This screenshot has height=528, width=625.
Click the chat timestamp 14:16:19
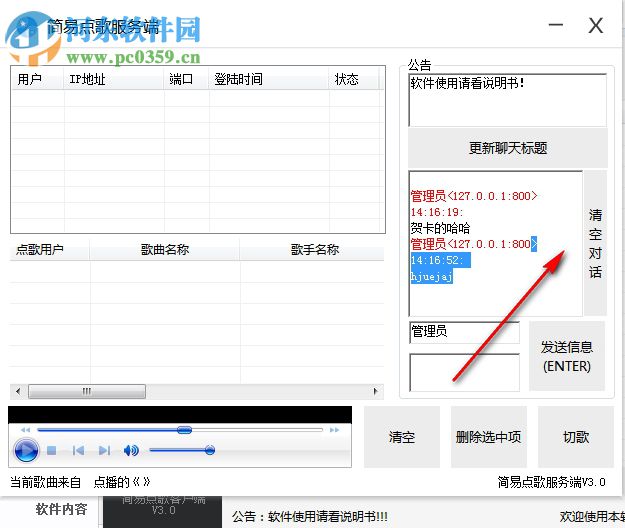click(436, 212)
